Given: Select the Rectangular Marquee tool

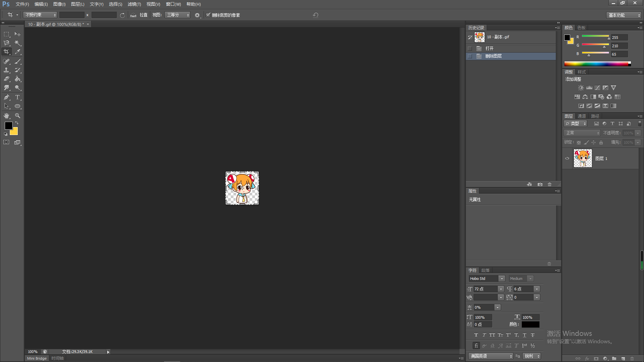Looking at the screenshot, I should click(6, 34).
